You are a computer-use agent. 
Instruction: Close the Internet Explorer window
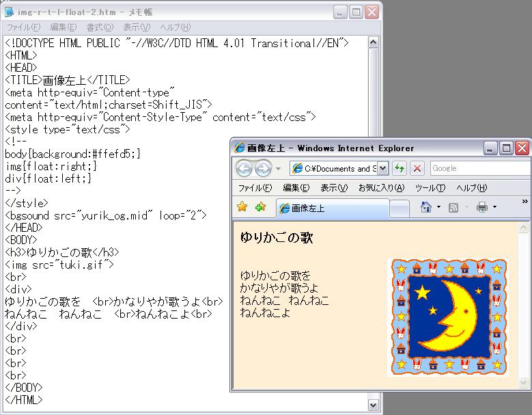[522, 148]
